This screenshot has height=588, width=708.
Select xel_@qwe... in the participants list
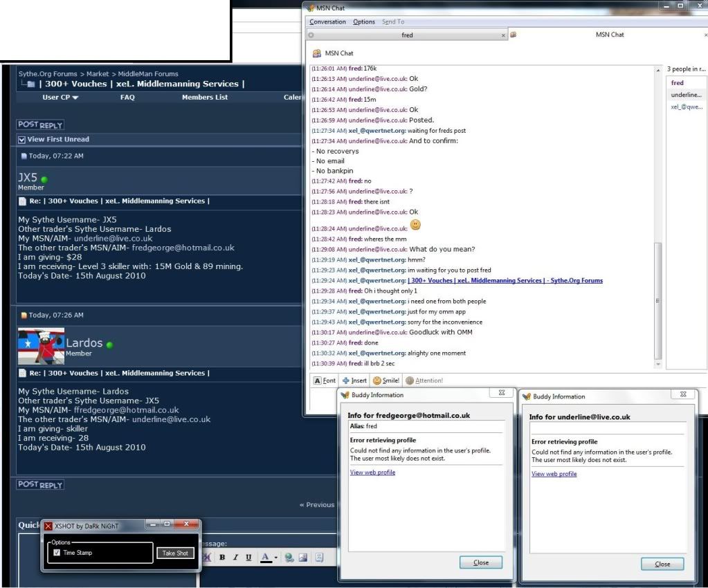687,107
